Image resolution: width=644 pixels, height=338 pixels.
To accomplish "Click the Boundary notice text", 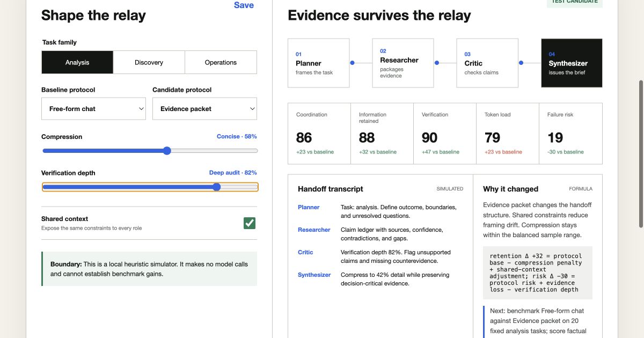I will tap(150, 269).
